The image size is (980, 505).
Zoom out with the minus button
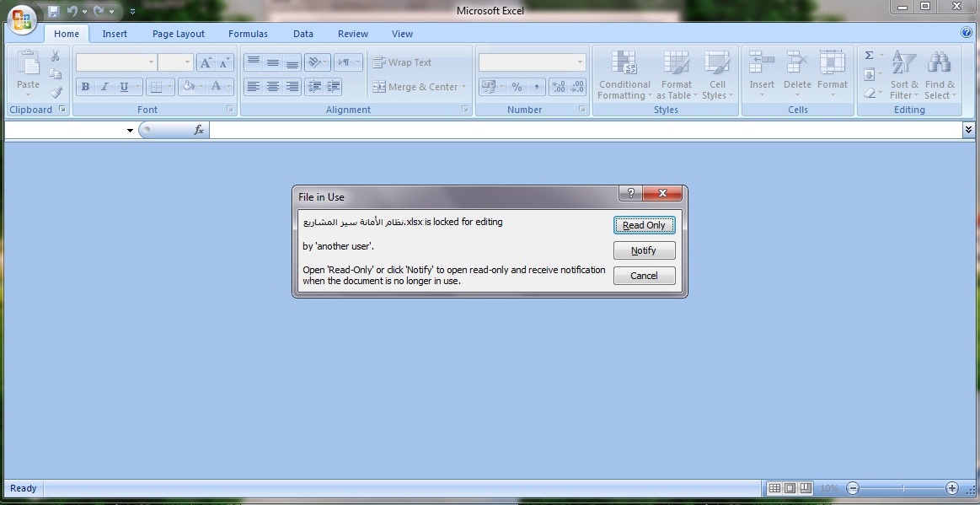coord(853,488)
